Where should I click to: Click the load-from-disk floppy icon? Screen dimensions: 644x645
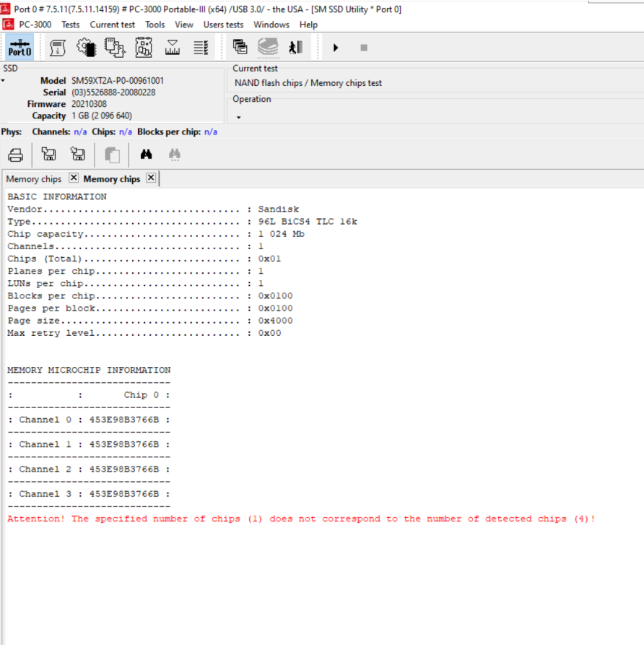(48, 155)
